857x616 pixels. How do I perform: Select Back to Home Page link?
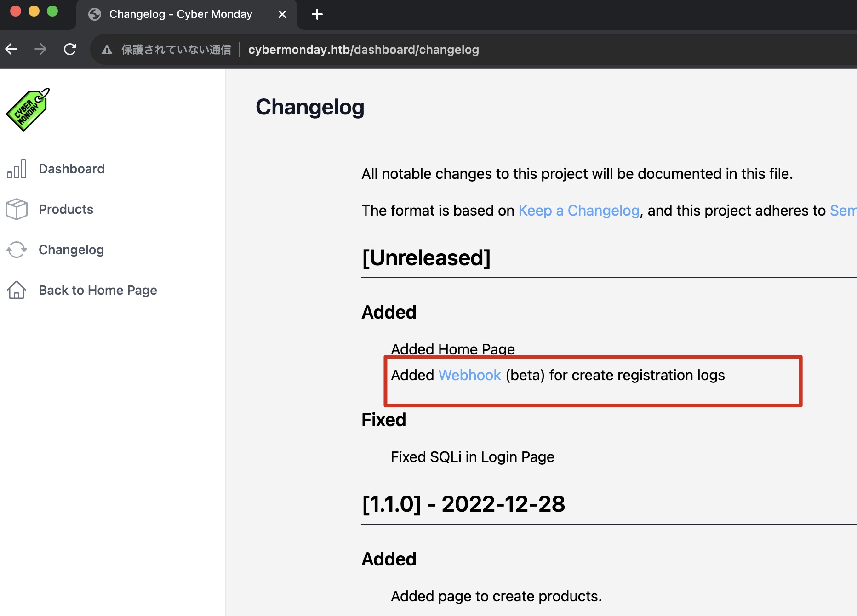pos(98,290)
